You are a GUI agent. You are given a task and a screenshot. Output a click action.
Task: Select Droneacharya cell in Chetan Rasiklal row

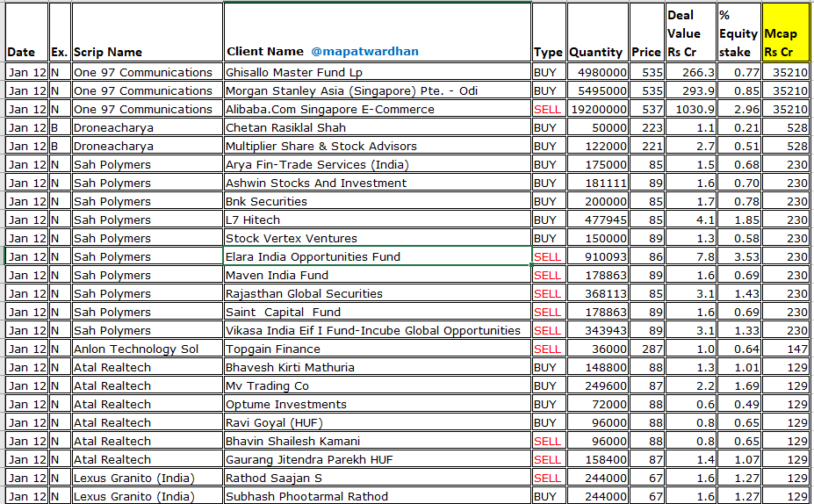148,127
